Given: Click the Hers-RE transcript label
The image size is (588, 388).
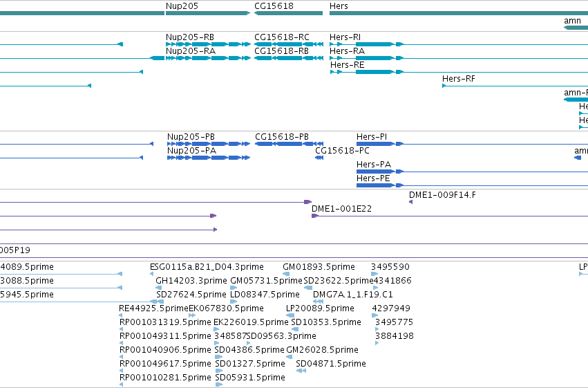Looking at the screenshot, I should [348, 65].
